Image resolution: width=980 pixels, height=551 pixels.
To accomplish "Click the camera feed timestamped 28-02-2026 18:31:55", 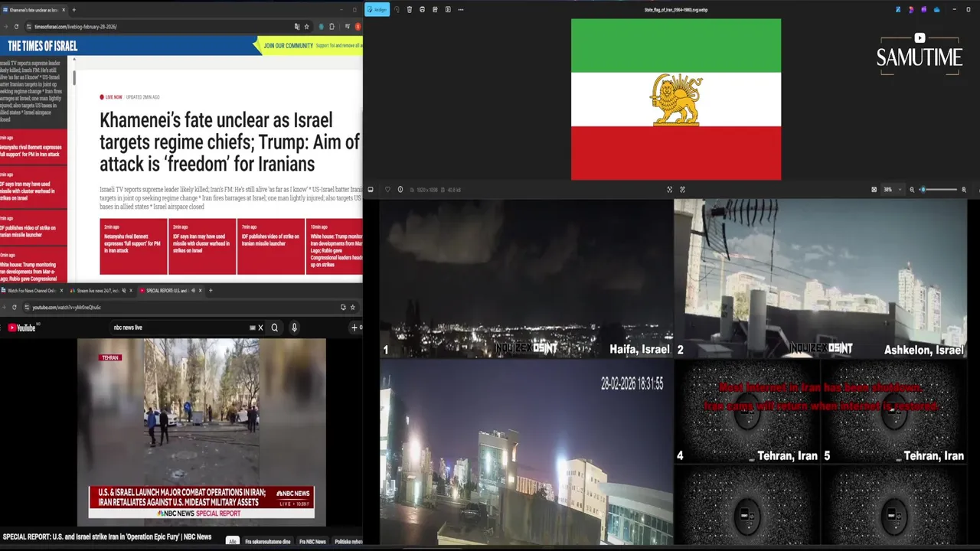I will (526, 452).
